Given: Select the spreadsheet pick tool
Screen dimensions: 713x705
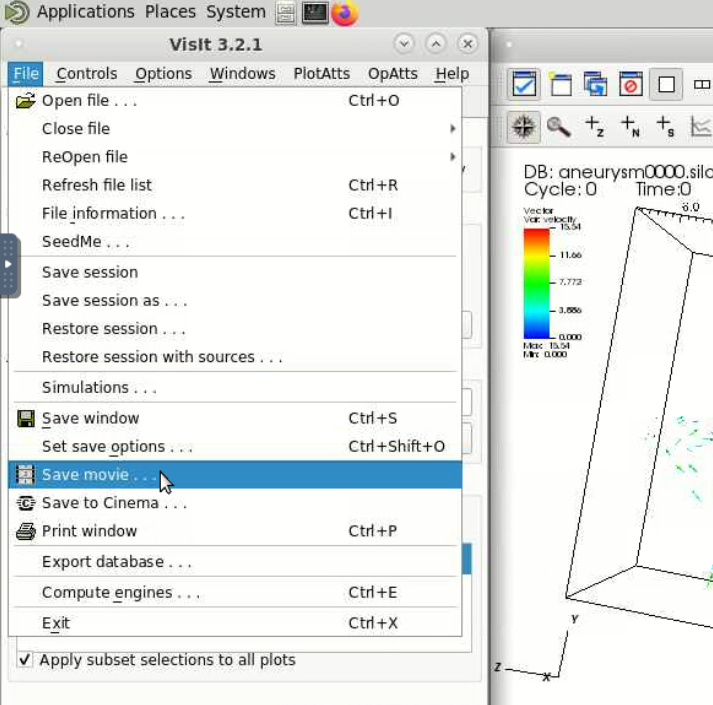Looking at the screenshot, I should pos(666,126).
